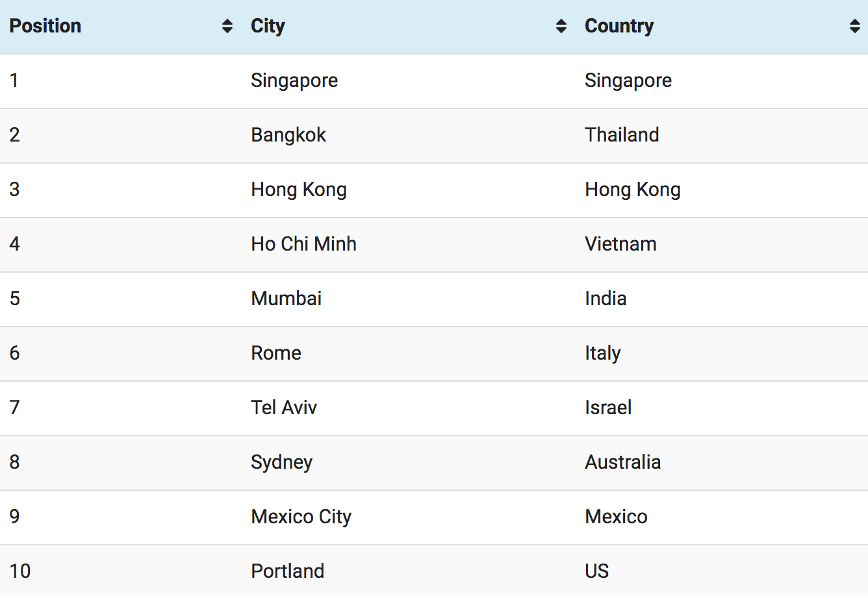Select the Mexico City cell
The width and height of the screenshot is (868, 596).
tap(409, 517)
